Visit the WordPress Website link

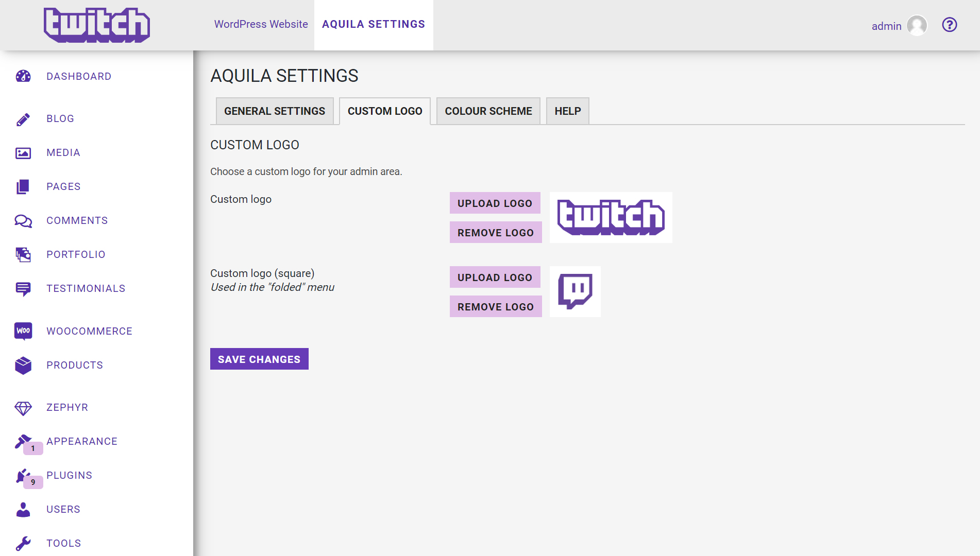click(261, 24)
